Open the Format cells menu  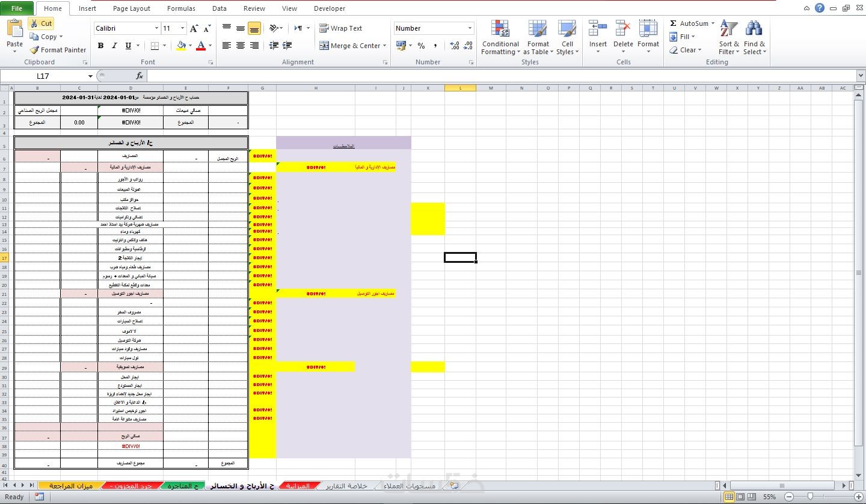648,37
